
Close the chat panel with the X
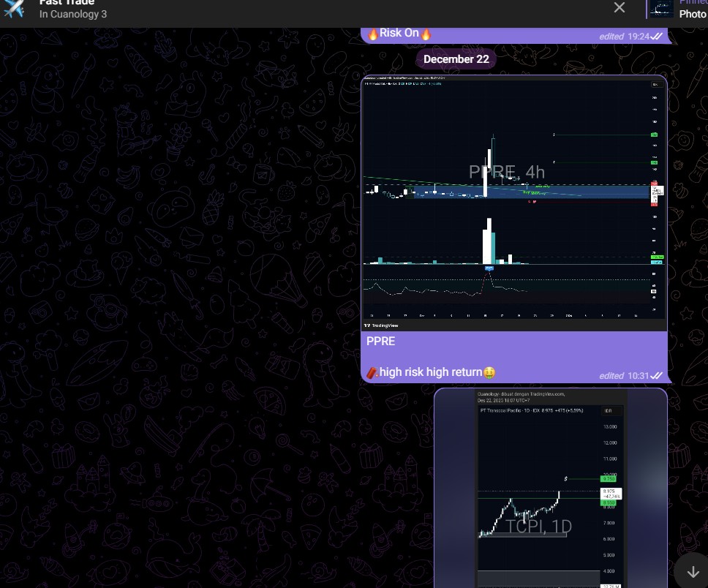pyautogui.click(x=619, y=8)
